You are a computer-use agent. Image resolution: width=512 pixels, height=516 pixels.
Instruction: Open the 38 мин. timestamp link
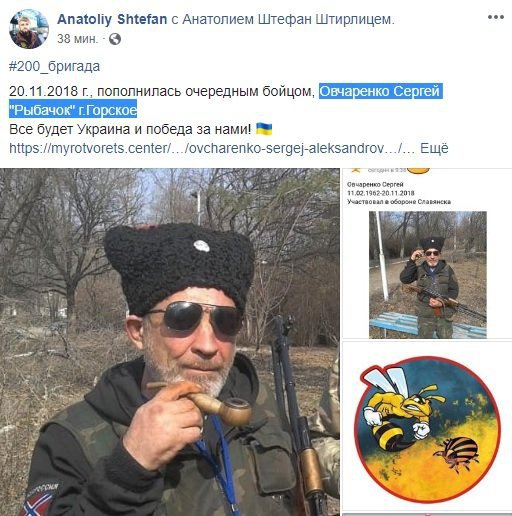click(x=78, y=39)
